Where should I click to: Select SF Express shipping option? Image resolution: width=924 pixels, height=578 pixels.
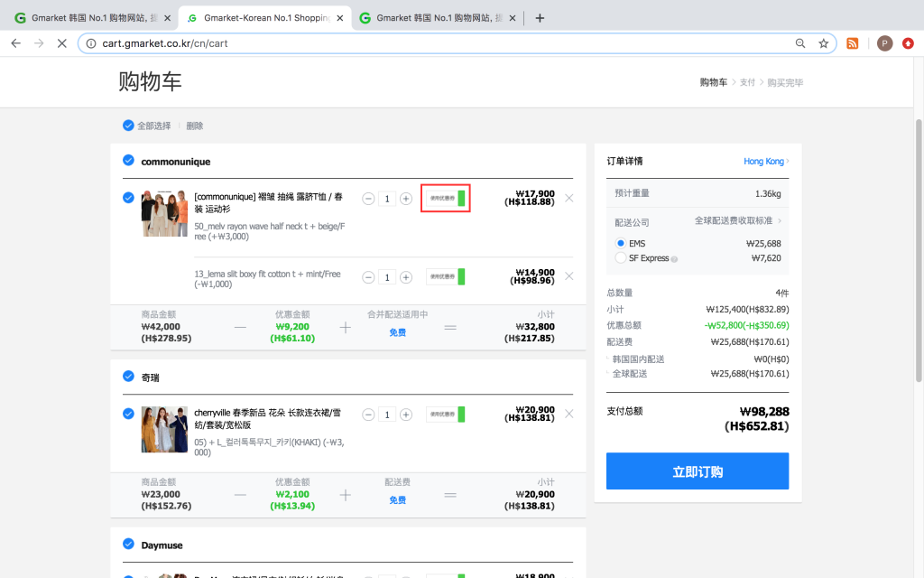(621, 257)
